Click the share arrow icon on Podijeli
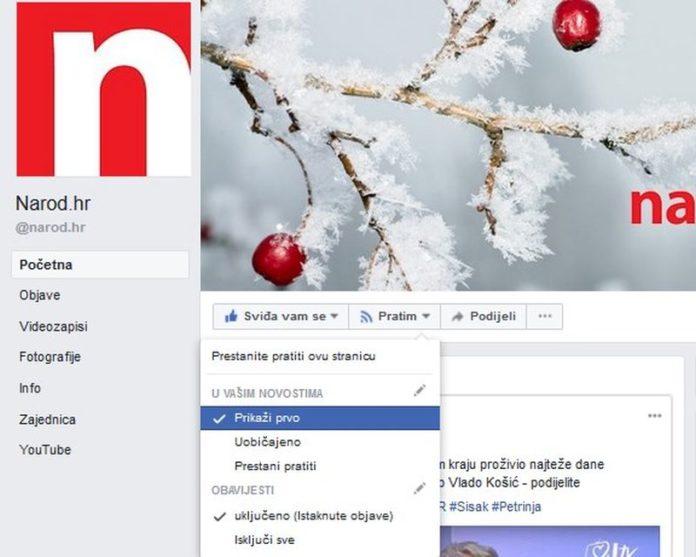The width and height of the screenshot is (696, 557). pyautogui.click(x=457, y=316)
